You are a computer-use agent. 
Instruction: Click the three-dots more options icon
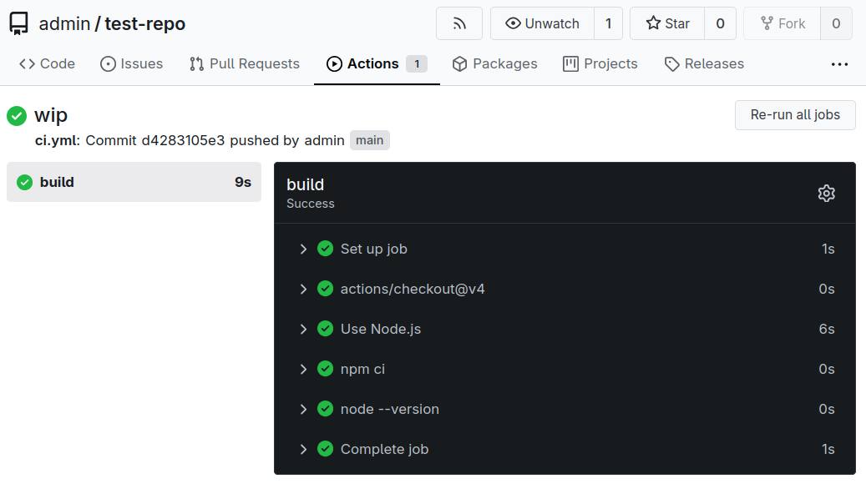click(x=839, y=64)
